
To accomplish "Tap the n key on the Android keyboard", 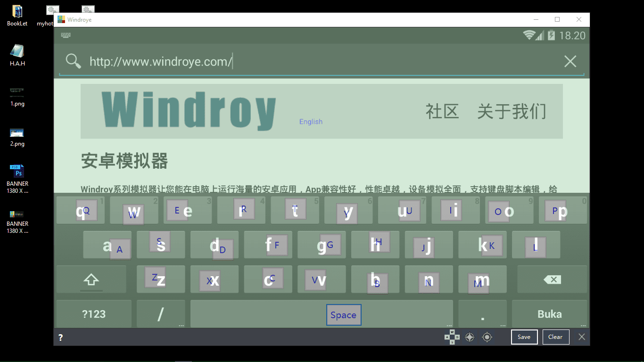I will pyautogui.click(x=429, y=280).
